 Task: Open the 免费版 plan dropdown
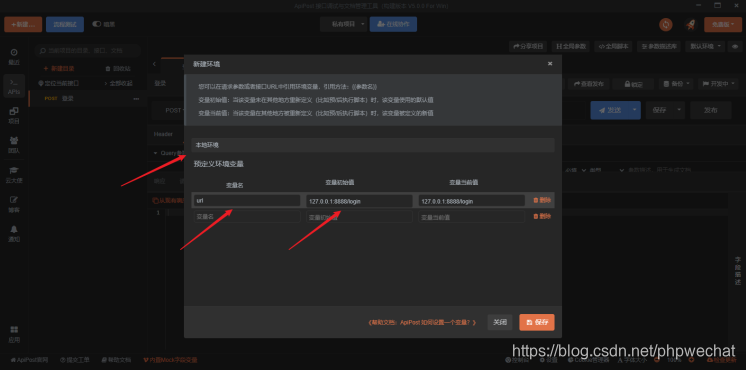(723, 25)
